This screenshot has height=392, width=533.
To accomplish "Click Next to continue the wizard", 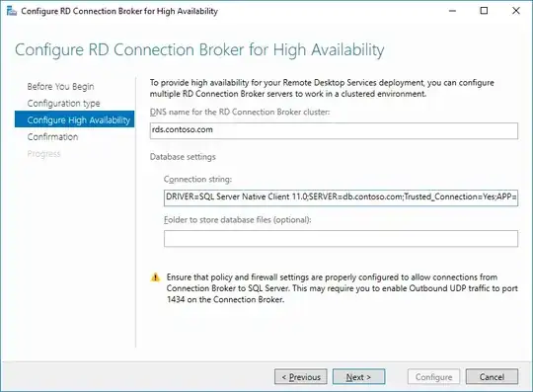I will 358,377.
